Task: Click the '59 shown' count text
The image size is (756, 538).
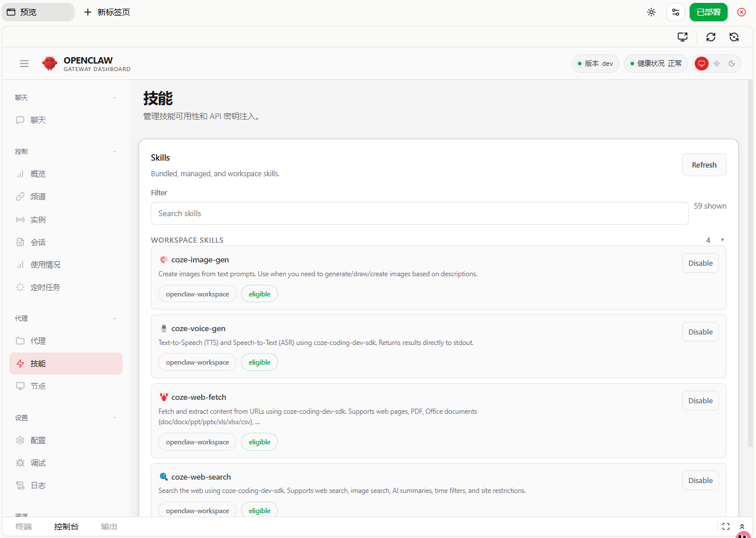Action: pos(710,206)
